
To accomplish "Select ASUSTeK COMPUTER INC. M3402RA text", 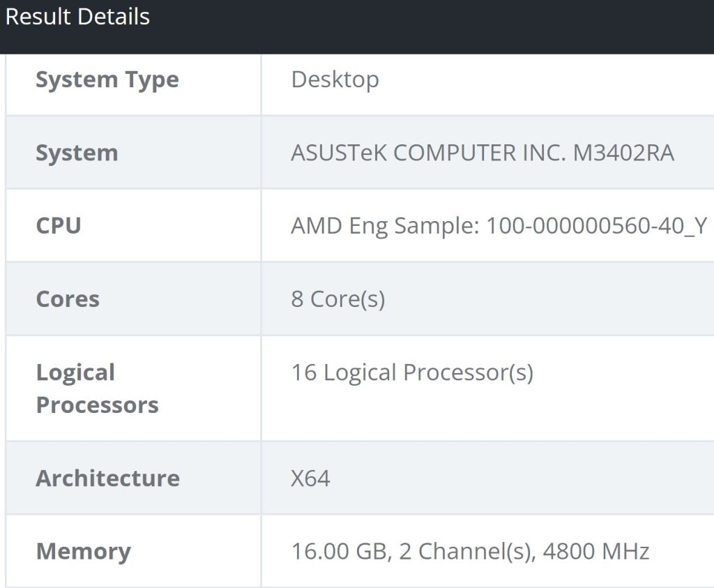I will tap(482, 153).
